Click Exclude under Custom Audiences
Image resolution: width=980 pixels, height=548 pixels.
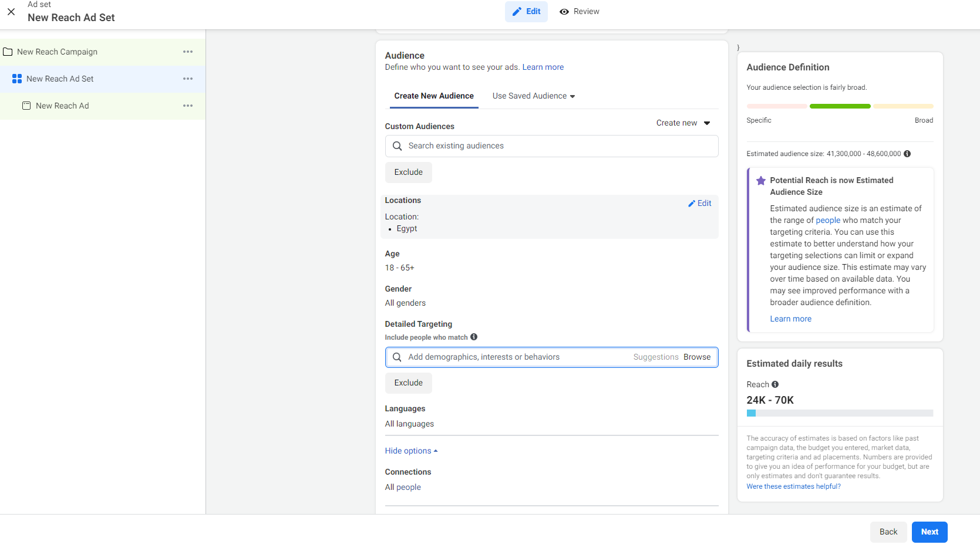(x=409, y=172)
